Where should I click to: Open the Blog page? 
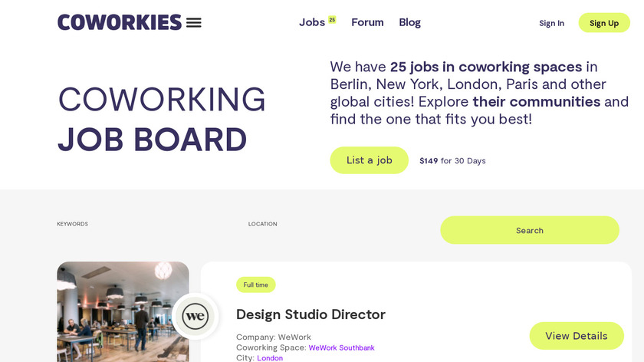click(x=409, y=22)
